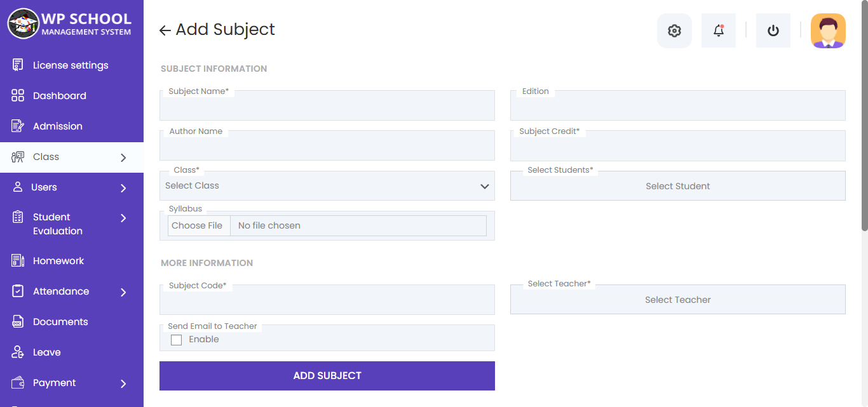Open the Select Student dropdown
Viewport: 868px width, 407px height.
pos(677,186)
